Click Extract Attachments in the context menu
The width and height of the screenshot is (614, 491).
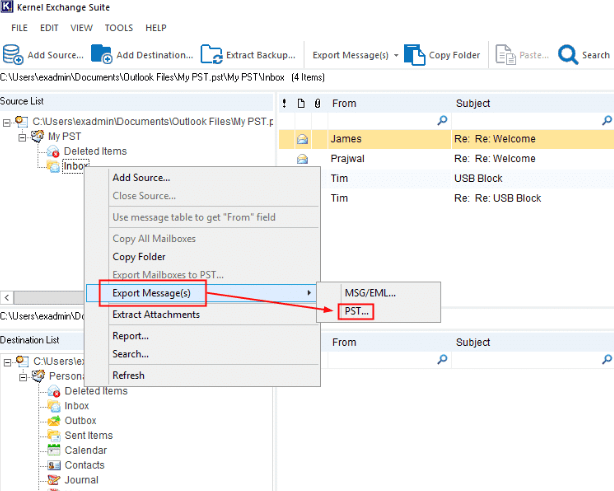156,315
